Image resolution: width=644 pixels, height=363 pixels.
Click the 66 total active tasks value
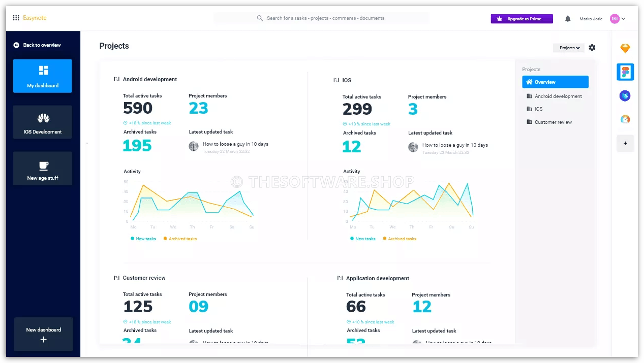tap(356, 307)
